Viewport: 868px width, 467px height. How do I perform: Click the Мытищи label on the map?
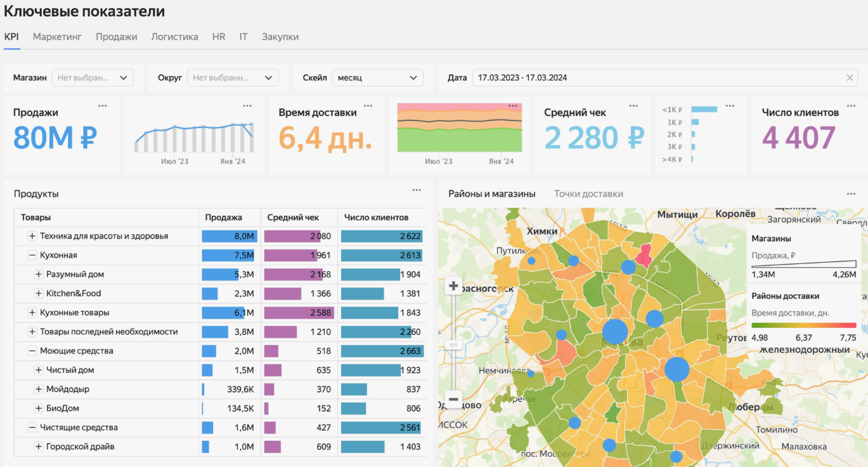(x=677, y=214)
